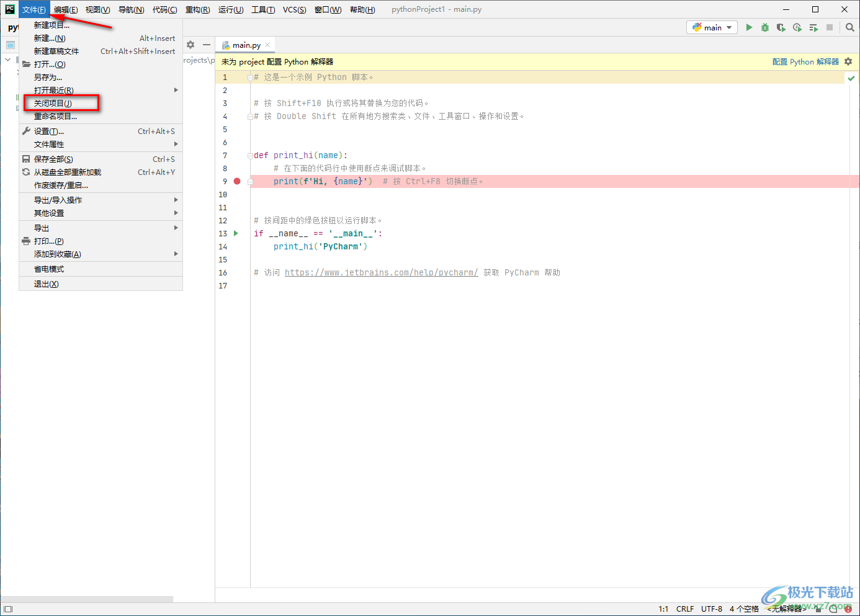Click the PyCharm logo in title bar
The width and height of the screenshot is (860, 616).
10,9
